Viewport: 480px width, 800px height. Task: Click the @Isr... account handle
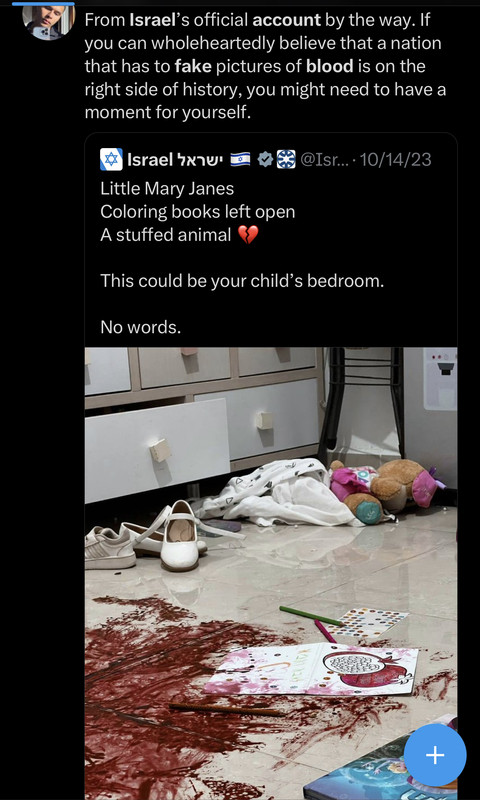[x=325, y=160]
